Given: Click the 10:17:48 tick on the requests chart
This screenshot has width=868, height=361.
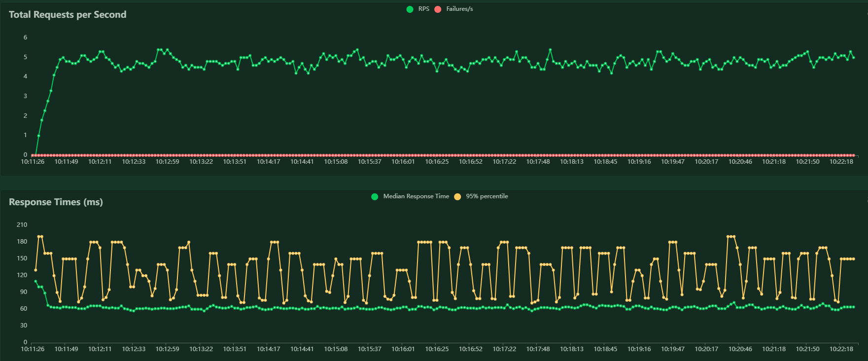Looking at the screenshot, I should [538, 162].
